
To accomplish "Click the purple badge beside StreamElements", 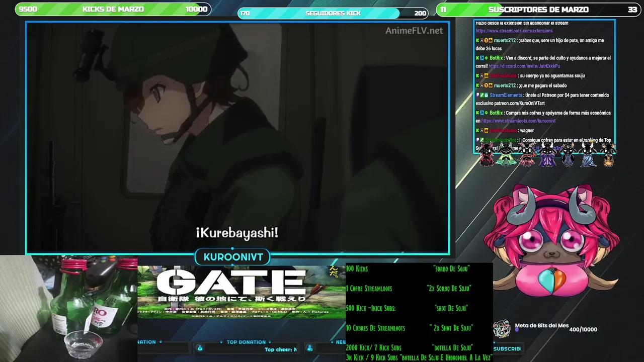I will point(477,95).
